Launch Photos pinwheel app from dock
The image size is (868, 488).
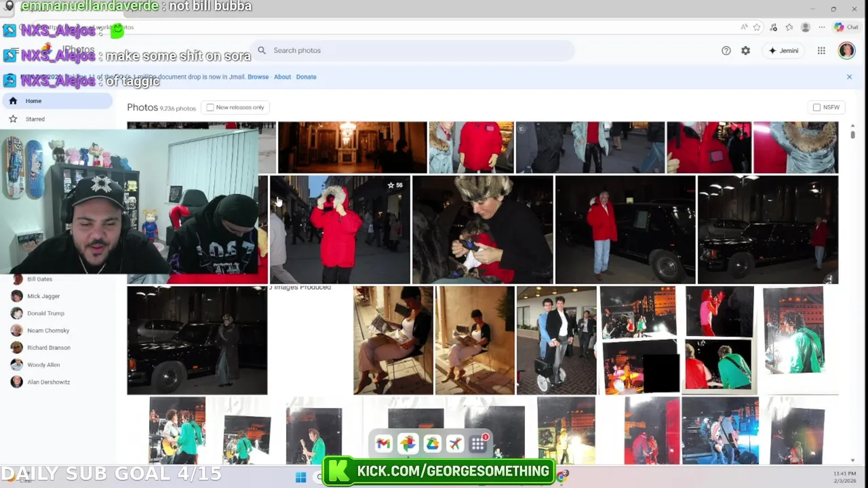(408, 444)
